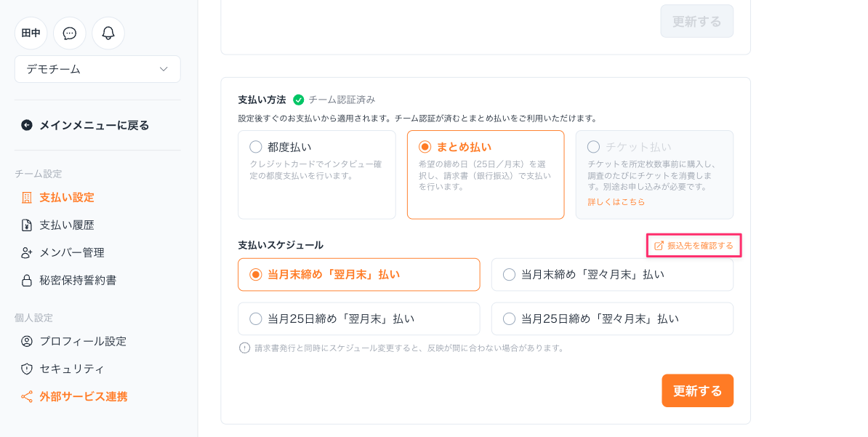868x437 pixels.
Task: Choose 当月末締め「翌々月末」払い schedule
Action: [x=509, y=275]
